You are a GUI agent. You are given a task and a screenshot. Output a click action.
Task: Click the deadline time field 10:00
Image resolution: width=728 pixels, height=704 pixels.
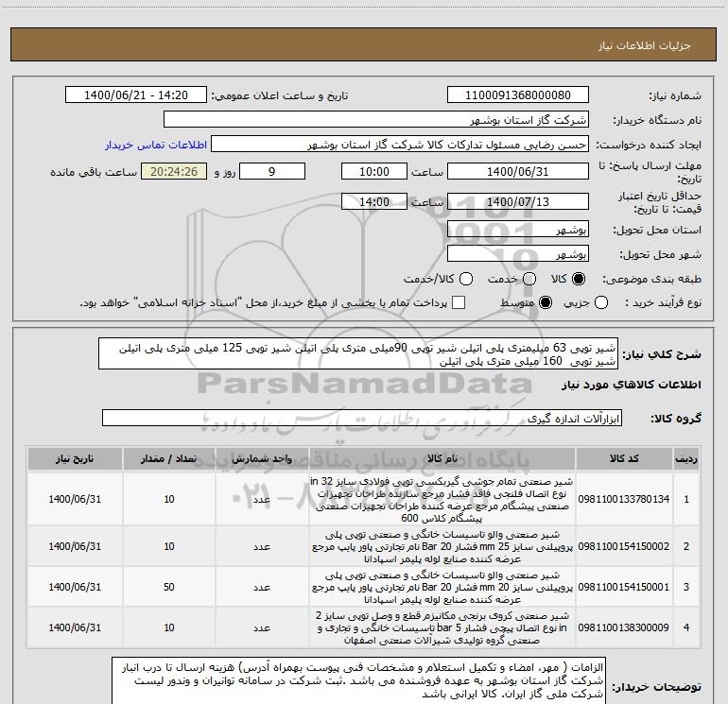coord(374,171)
